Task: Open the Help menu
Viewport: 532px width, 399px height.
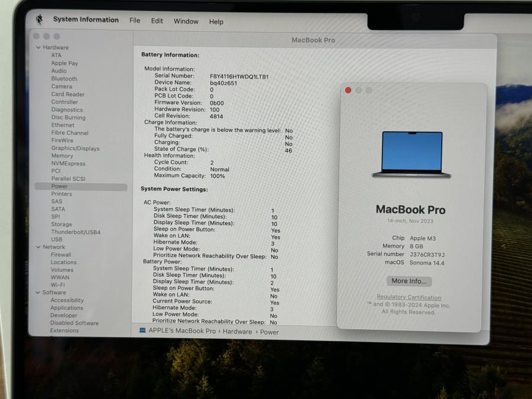Action: [x=216, y=22]
